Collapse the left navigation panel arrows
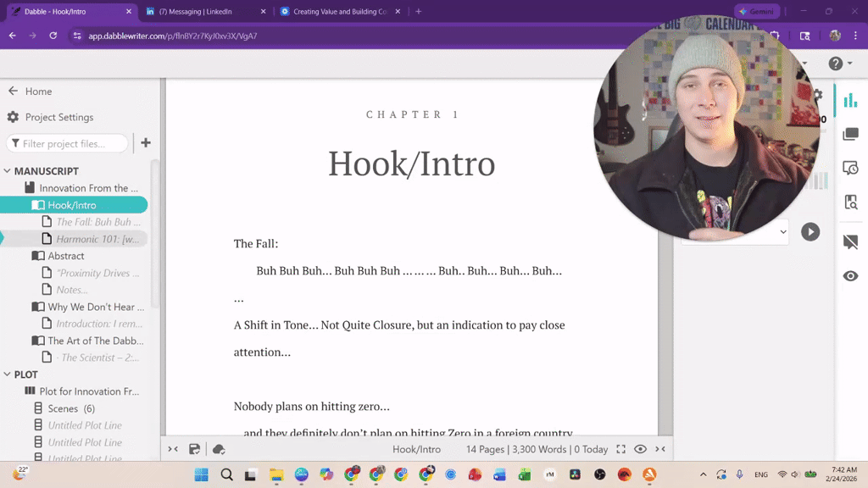The height and width of the screenshot is (488, 868). (173, 449)
